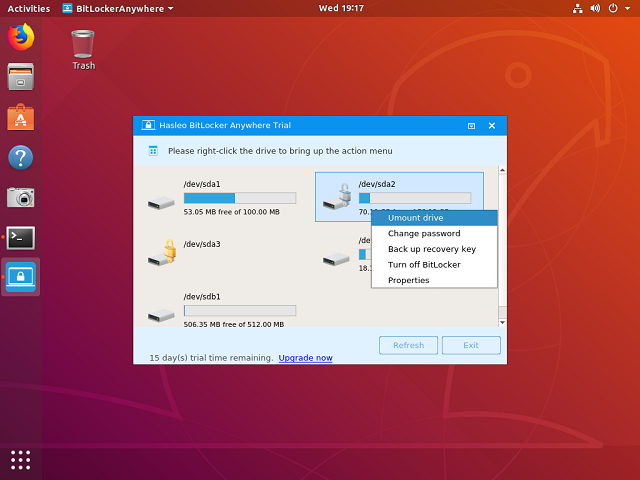This screenshot has width=640, height=480.
Task: Click the unlocked /dev/sda2 drive icon
Action: click(x=337, y=197)
